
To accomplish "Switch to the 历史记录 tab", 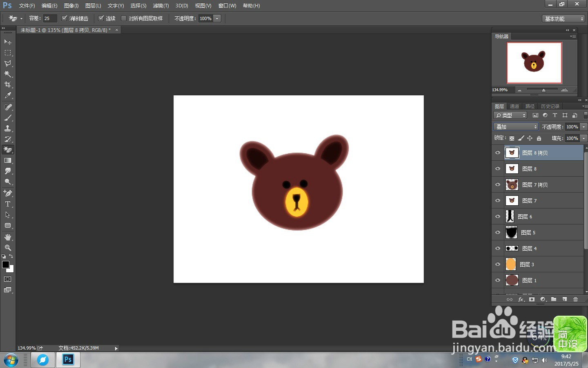I will 550,106.
